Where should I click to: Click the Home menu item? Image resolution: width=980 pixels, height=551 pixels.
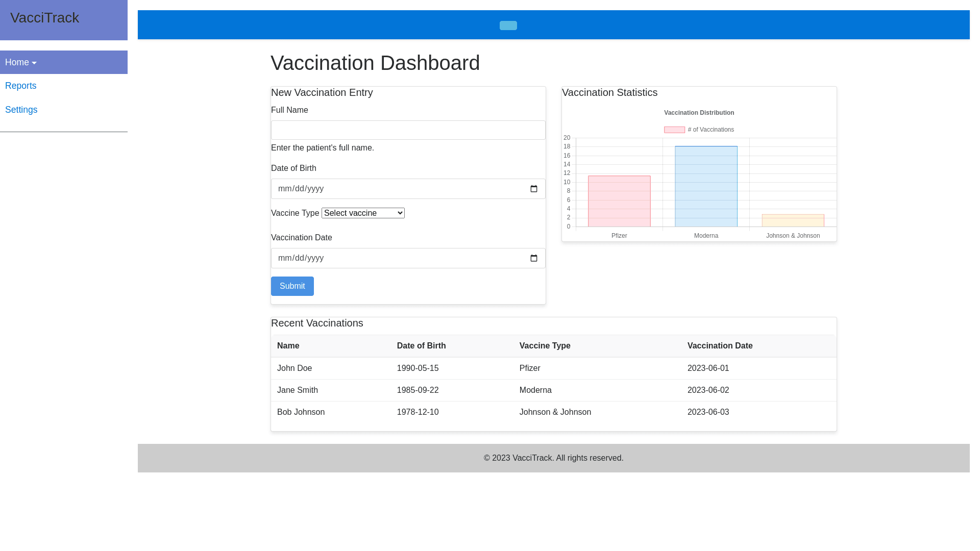coord(17,62)
